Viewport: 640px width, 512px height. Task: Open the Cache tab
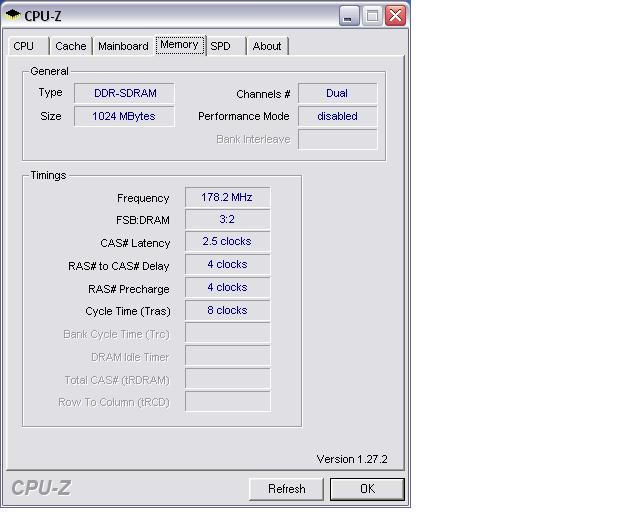pyautogui.click(x=71, y=46)
